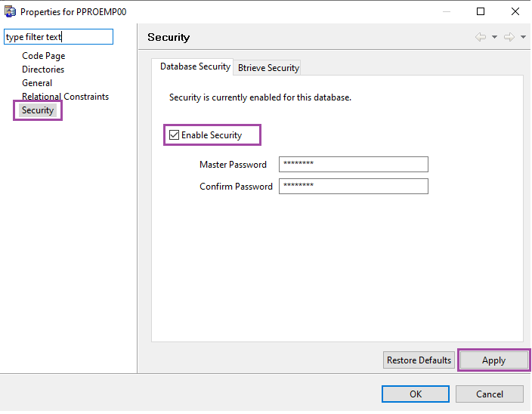The image size is (532, 414).
Task: Confirm the dialog with OK
Action: coord(415,394)
